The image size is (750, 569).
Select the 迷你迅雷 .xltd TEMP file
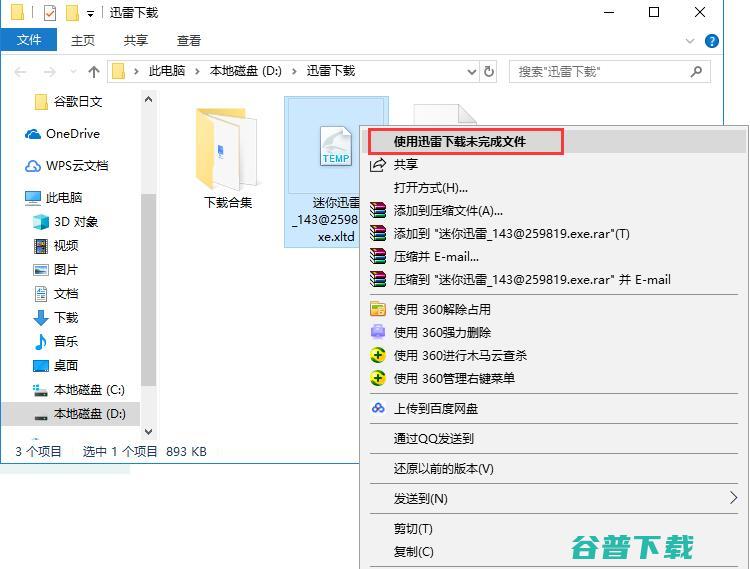click(321, 172)
